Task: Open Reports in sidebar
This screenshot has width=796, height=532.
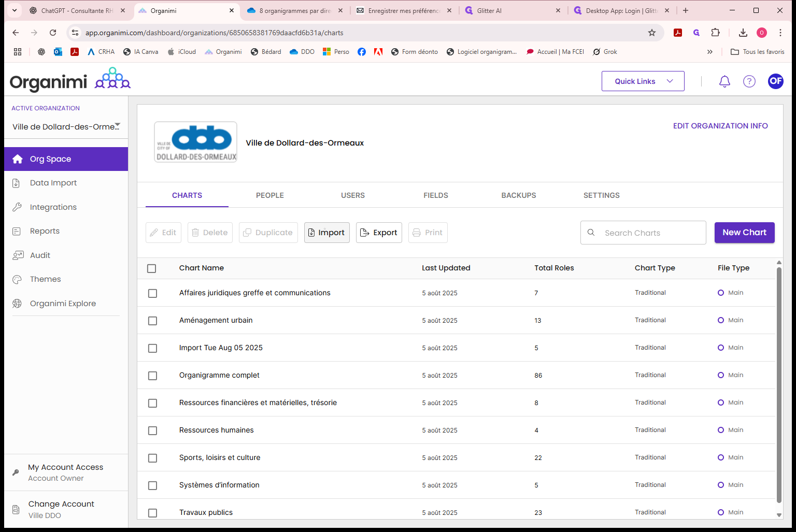Action: coord(66,231)
